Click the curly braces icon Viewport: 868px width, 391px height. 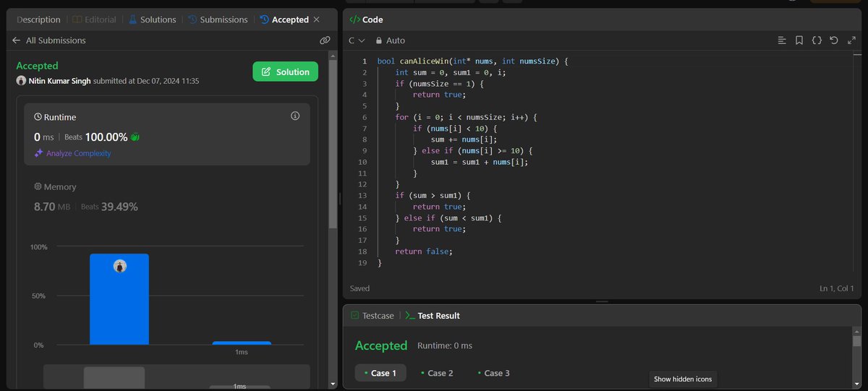click(817, 40)
